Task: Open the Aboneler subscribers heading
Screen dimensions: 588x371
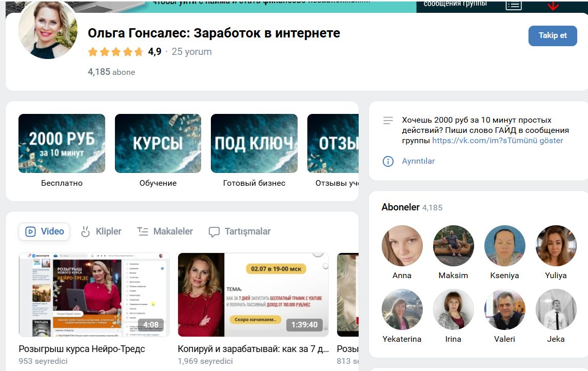Action: (401, 207)
